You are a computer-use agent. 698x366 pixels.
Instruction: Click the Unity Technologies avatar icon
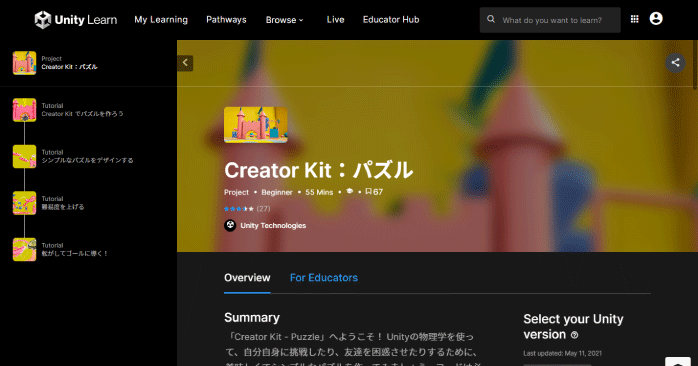(230, 225)
